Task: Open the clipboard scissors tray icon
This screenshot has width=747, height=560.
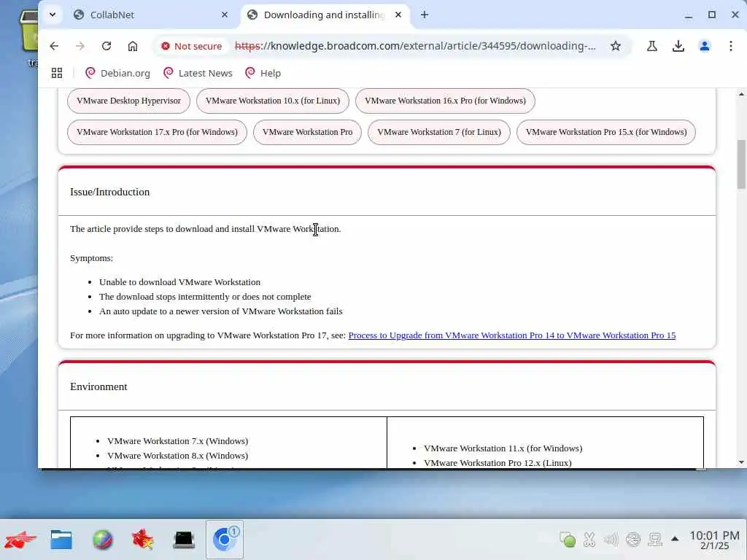Action: pos(589,539)
